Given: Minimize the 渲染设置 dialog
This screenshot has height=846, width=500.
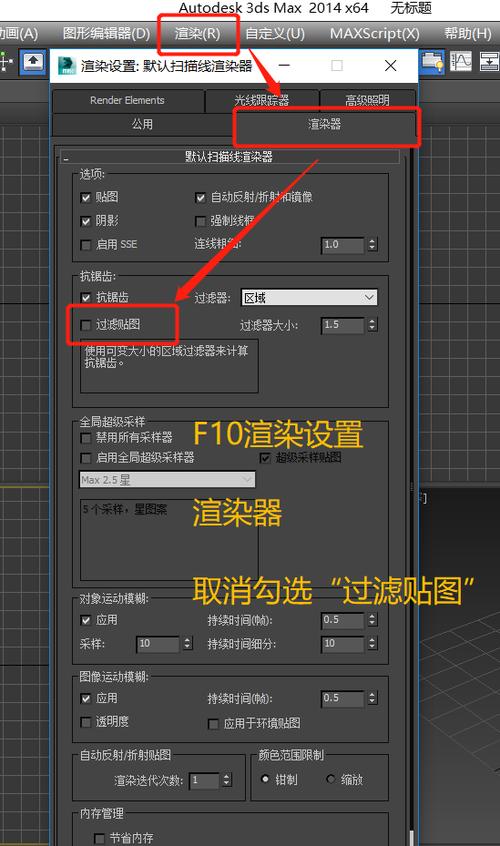Looking at the screenshot, I should coord(284,66).
